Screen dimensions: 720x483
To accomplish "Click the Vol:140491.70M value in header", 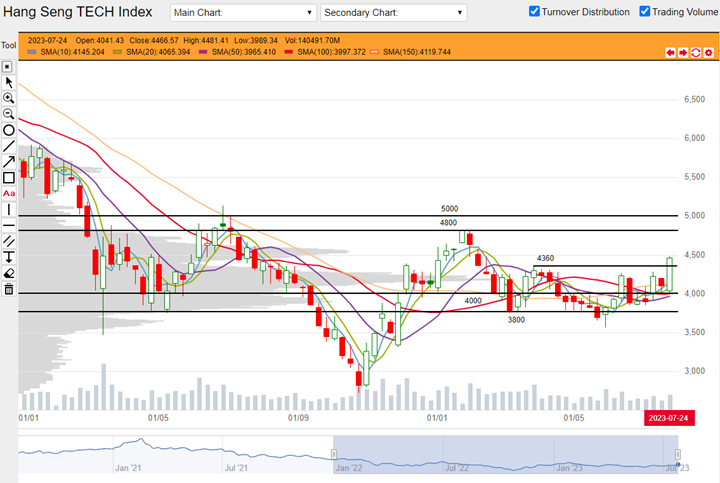I will pyautogui.click(x=312, y=40).
